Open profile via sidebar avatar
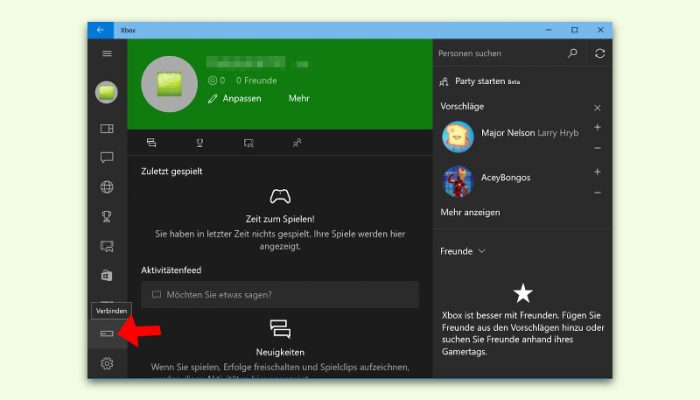The height and width of the screenshot is (400, 700). coord(106,92)
